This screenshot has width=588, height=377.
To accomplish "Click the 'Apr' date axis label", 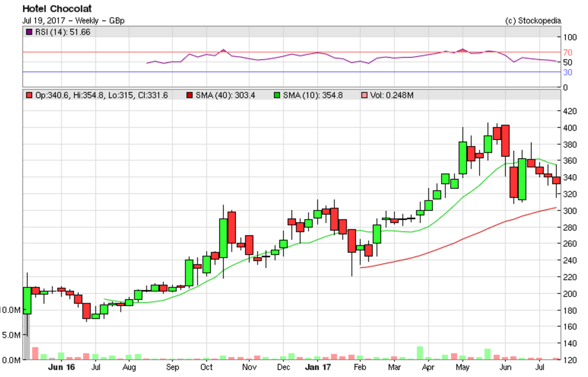I will tap(428, 367).
